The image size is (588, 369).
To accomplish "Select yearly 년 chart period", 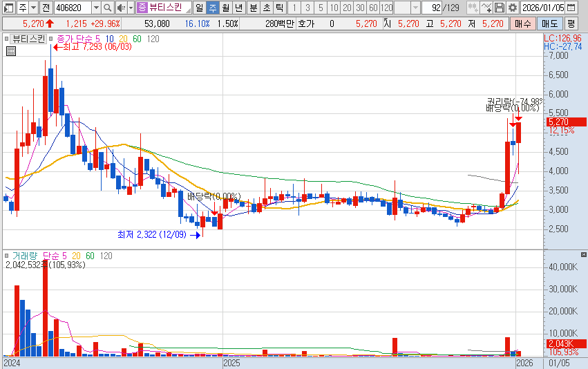I will (239, 8).
